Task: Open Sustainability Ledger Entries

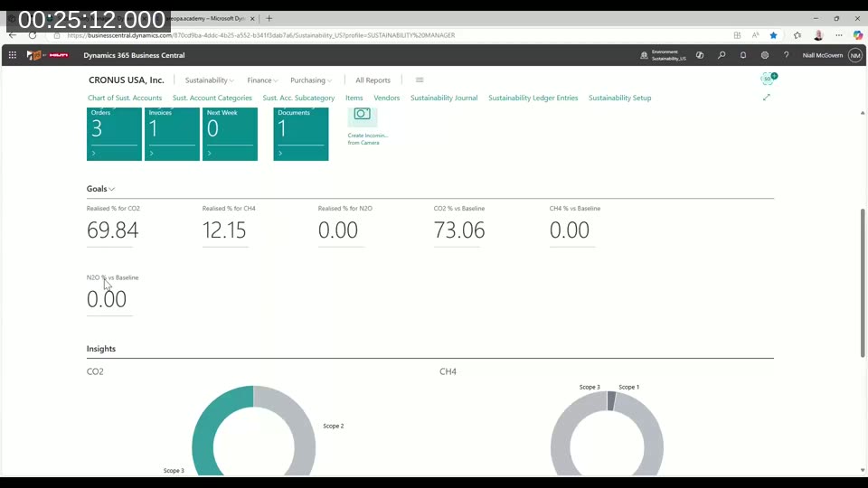Action: click(x=533, y=98)
